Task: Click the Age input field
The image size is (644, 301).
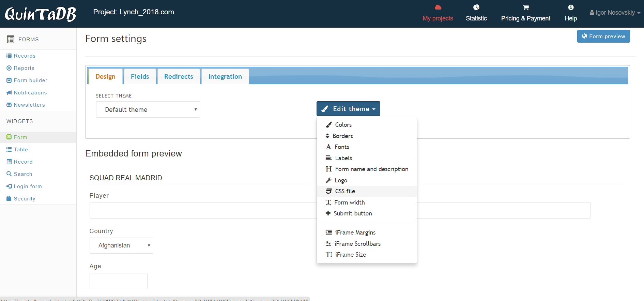Action: (x=118, y=281)
